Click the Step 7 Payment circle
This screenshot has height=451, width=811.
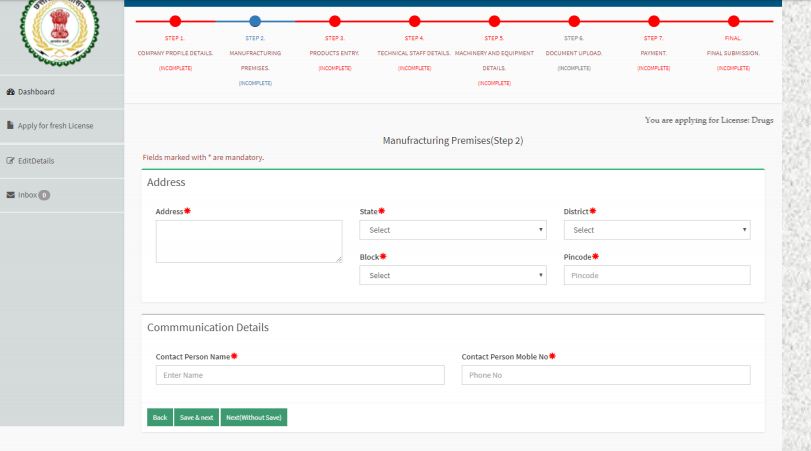(654, 20)
